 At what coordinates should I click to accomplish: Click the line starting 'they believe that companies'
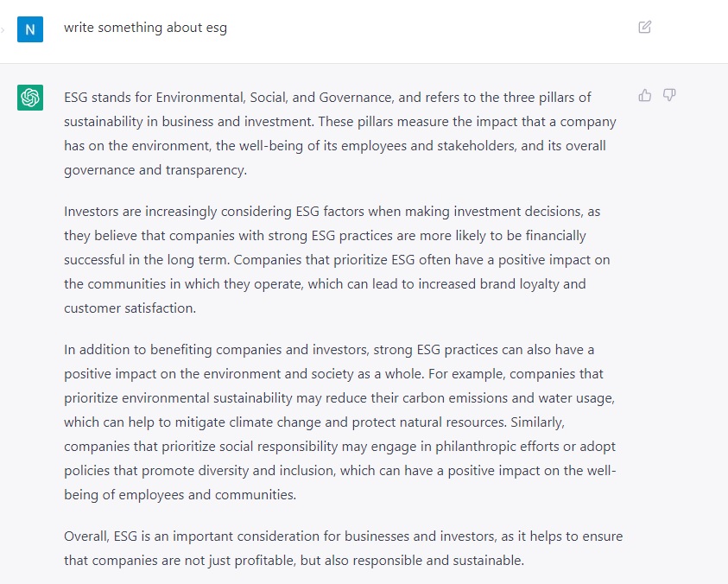pos(325,236)
